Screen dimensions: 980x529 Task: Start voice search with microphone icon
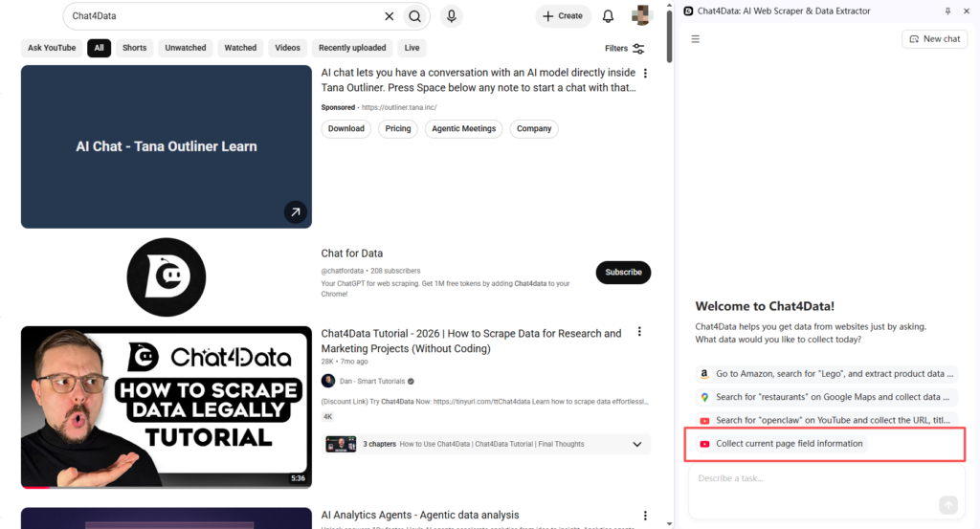(x=452, y=15)
